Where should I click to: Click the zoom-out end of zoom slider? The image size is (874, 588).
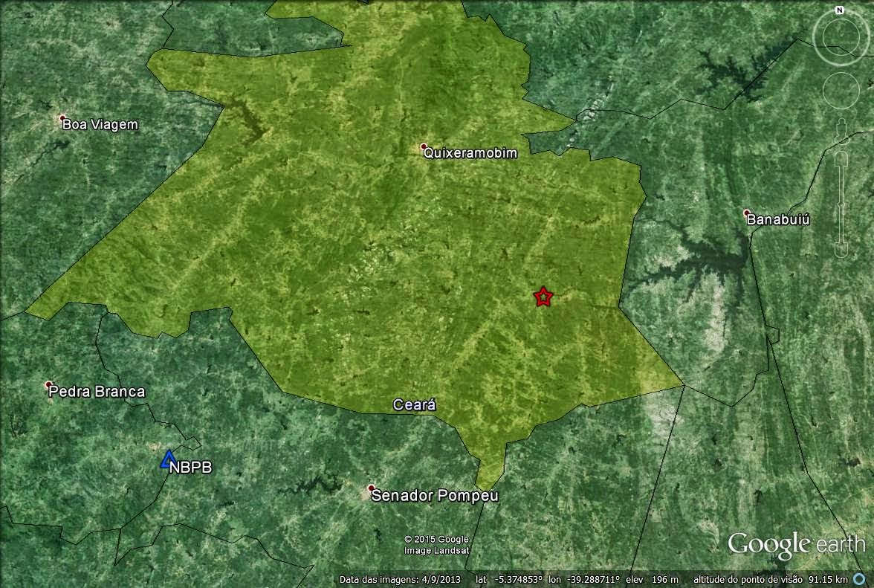pos(841,249)
